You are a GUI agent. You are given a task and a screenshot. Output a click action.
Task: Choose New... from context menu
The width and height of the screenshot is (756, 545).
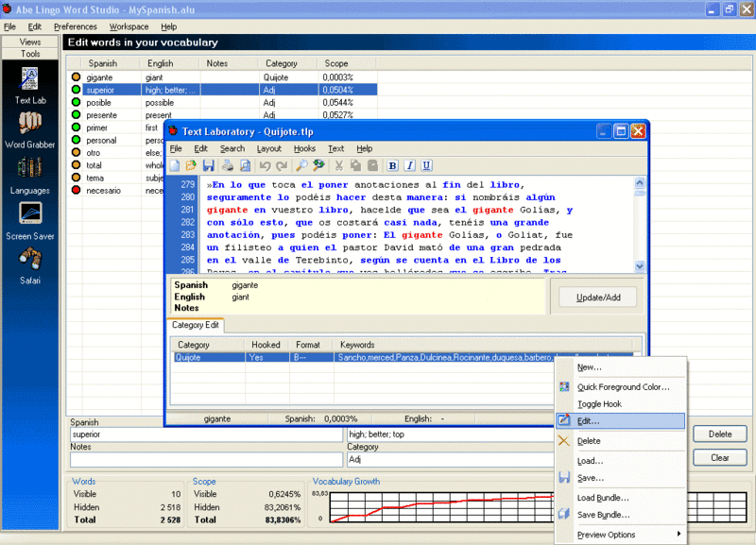tap(621, 367)
